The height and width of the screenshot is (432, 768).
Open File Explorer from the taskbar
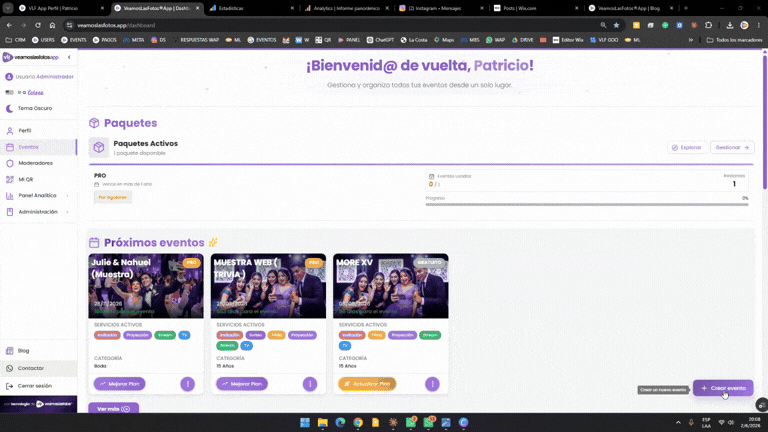point(322,422)
